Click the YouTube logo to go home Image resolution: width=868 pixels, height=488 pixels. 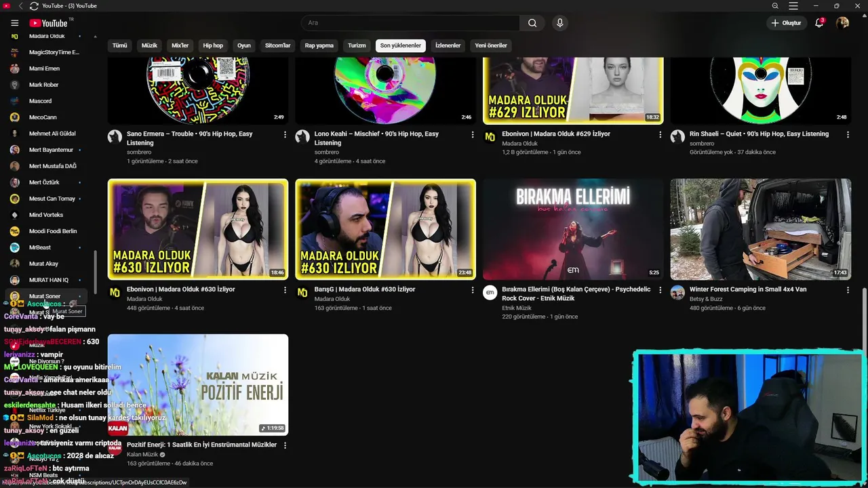tap(48, 23)
